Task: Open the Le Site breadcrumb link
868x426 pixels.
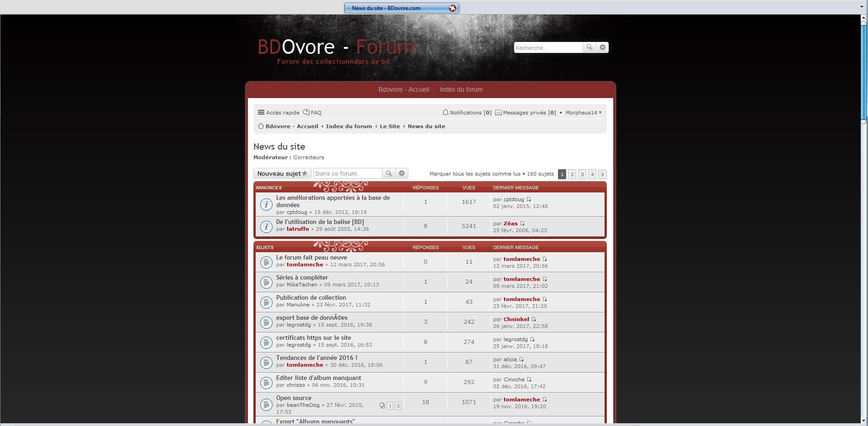Action: pyautogui.click(x=389, y=126)
